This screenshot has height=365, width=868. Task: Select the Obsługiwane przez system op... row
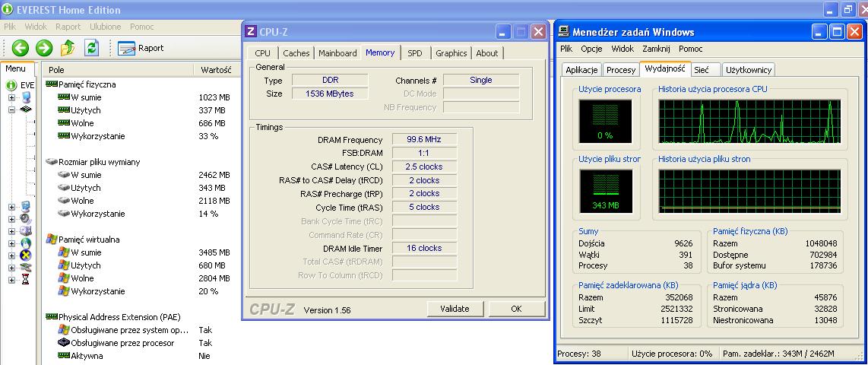coord(141,330)
